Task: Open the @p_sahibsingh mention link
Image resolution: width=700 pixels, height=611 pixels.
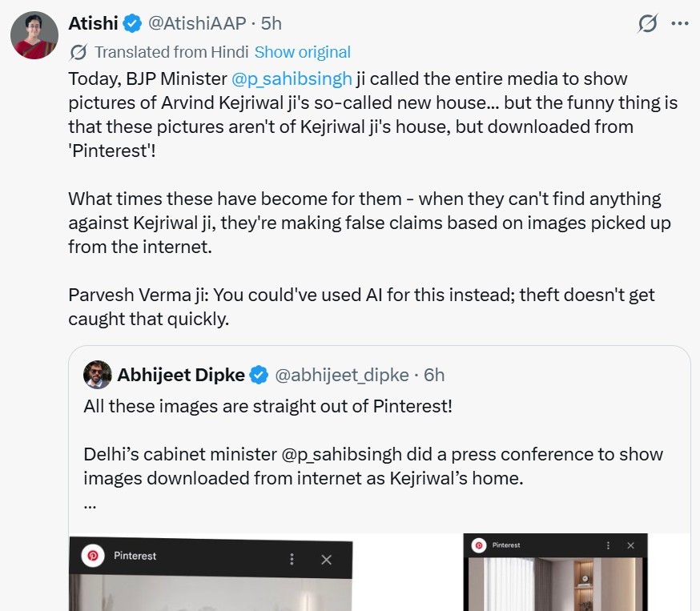Action: [292, 78]
